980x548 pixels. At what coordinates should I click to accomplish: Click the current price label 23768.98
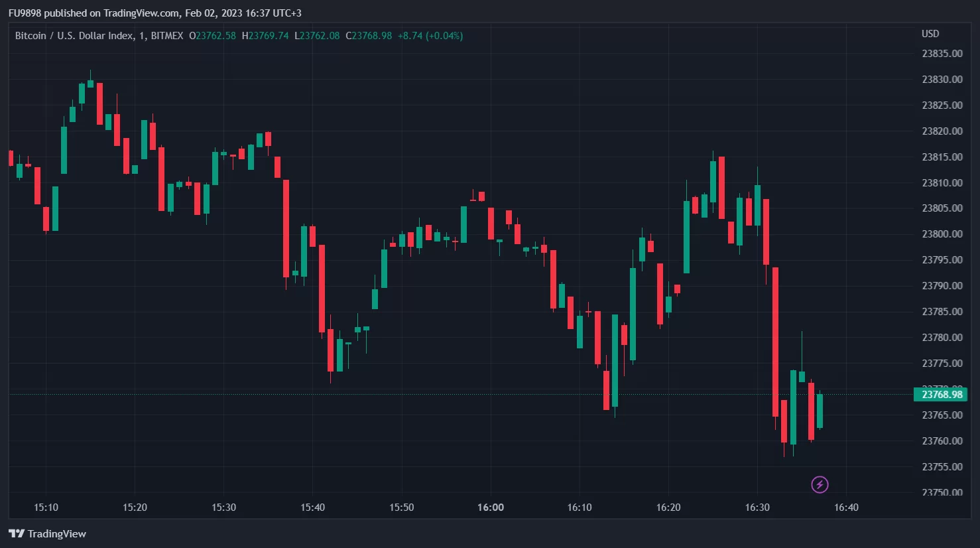coord(942,395)
